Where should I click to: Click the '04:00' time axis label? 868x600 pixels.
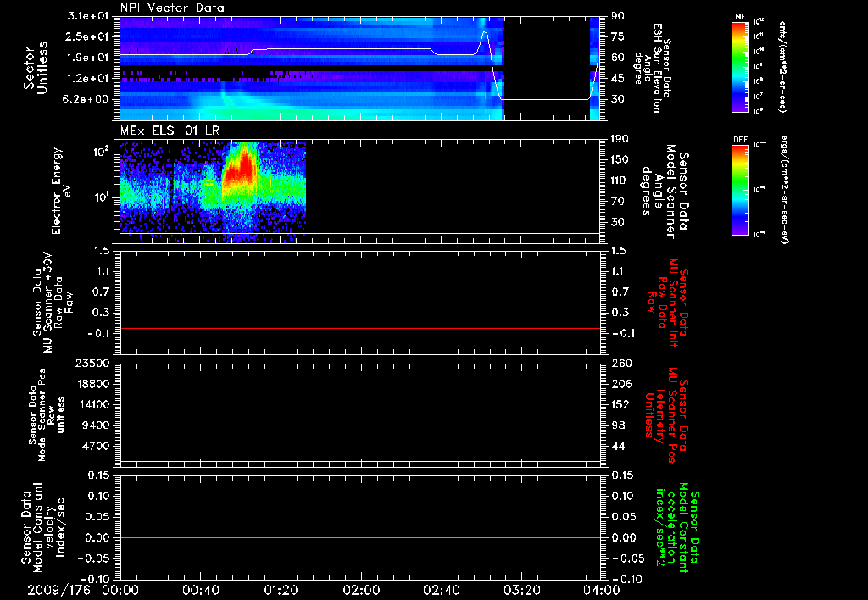coord(602,590)
